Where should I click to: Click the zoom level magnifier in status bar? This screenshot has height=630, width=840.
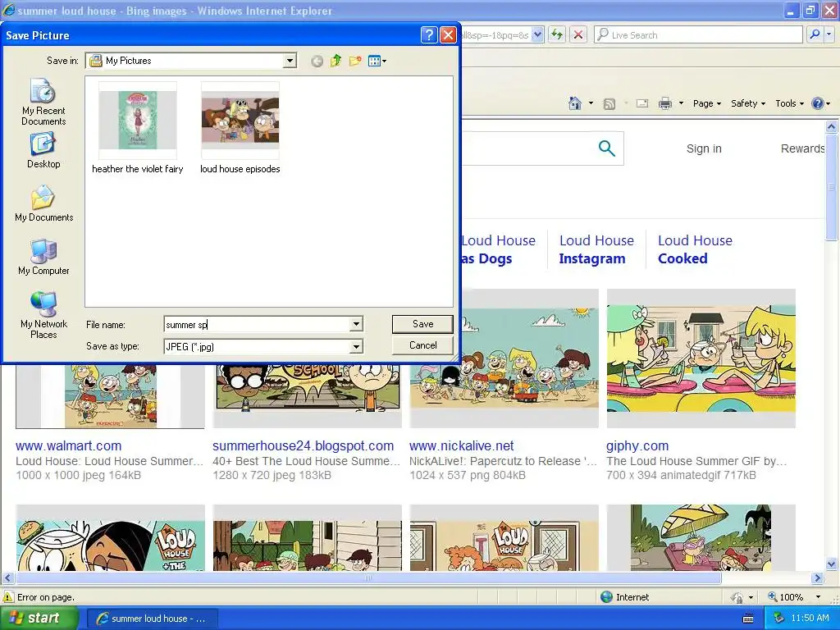point(772,597)
